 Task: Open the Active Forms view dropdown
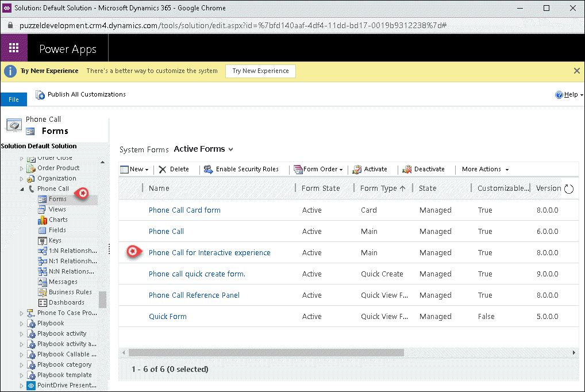tap(203, 149)
